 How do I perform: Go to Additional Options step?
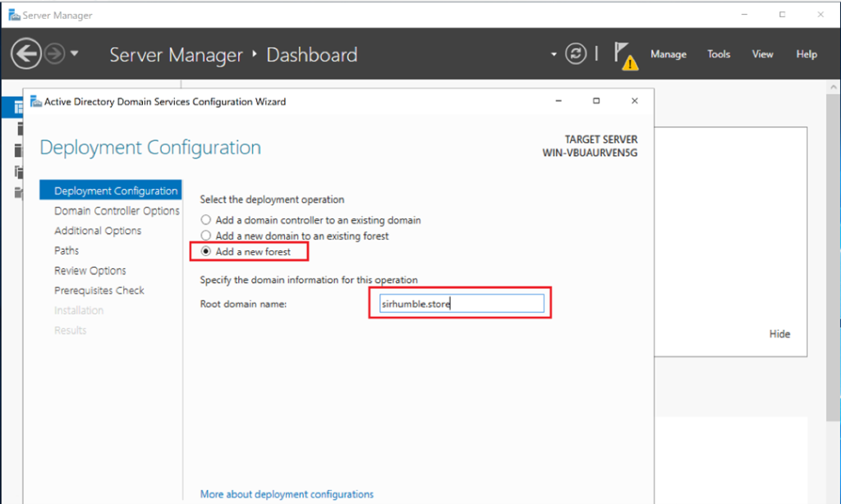pos(98,231)
